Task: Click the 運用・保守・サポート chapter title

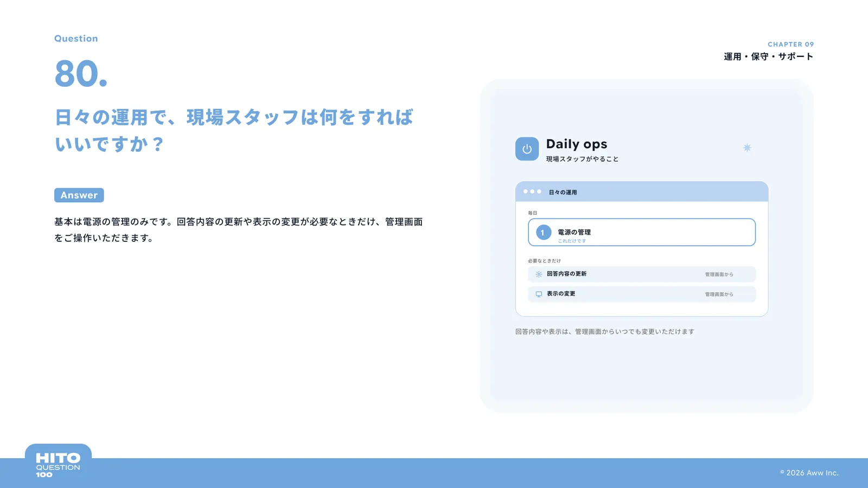Action: click(769, 56)
